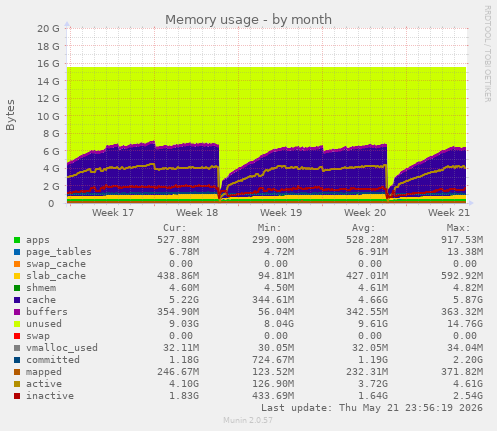This screenshot has width=497, height=431.
Task: Select the 'page_tables' legend label
Action: tap(59, 252)
